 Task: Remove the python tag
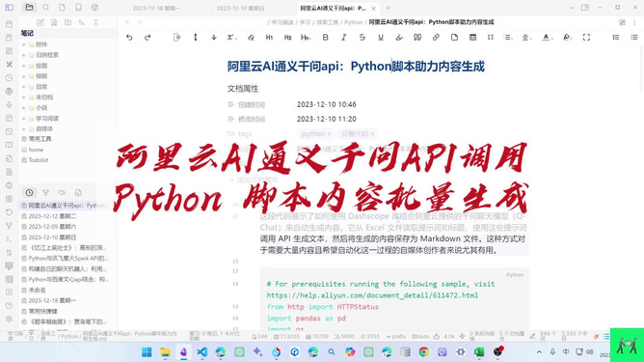329,133
